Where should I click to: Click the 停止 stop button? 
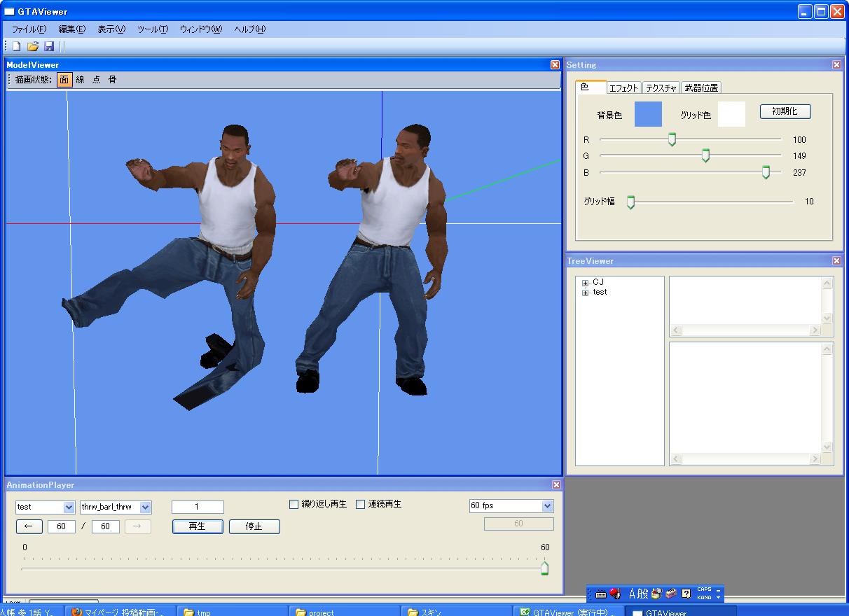pyautogui.click(x=254, y=526)
